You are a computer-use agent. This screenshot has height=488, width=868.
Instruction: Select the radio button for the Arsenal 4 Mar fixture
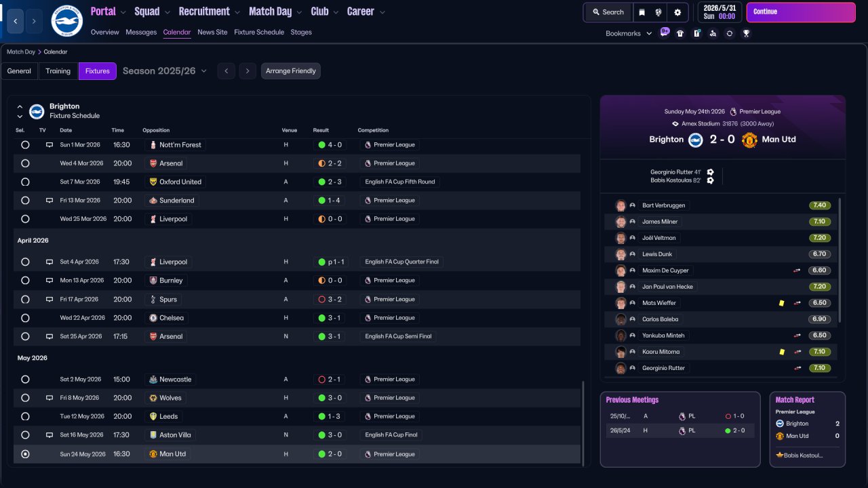tap(25, 163)
